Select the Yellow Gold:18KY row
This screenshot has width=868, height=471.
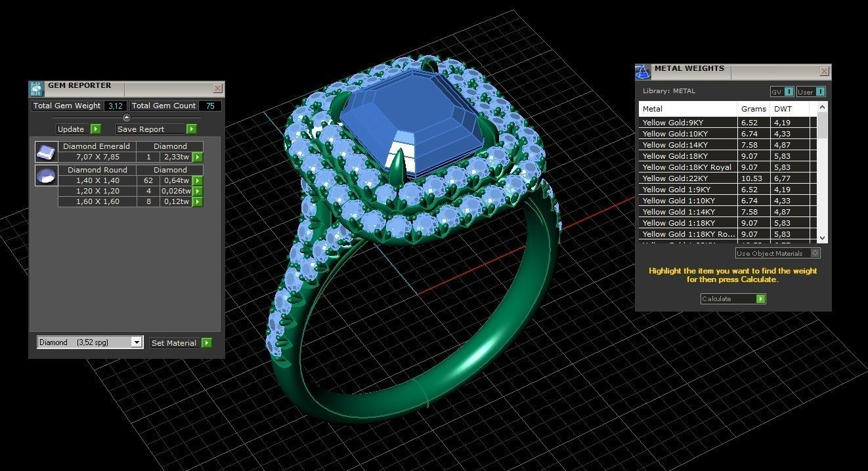(x=728, y=156)
